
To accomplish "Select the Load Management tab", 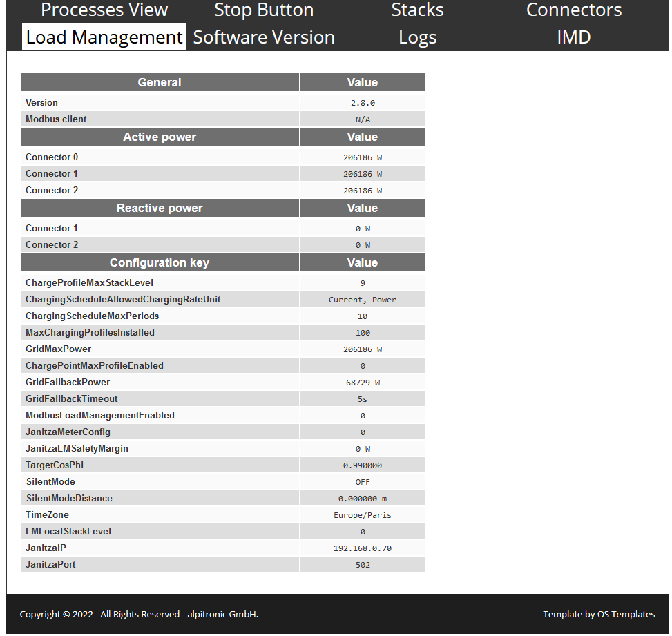I will pos(104,37).
